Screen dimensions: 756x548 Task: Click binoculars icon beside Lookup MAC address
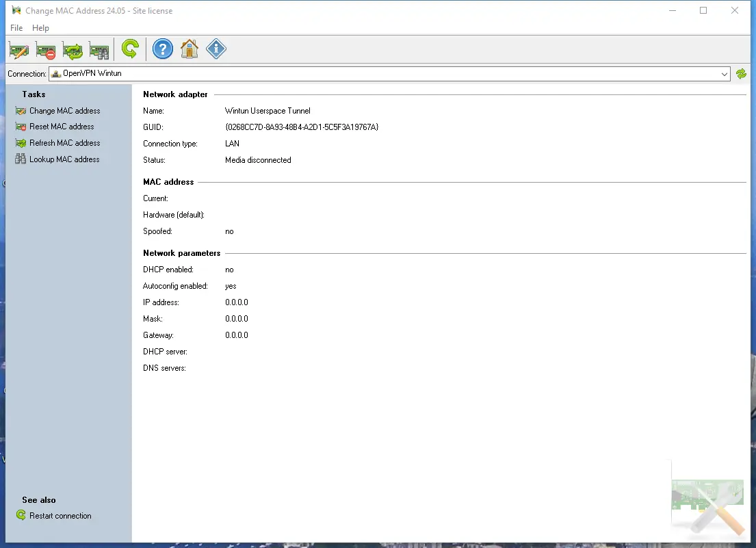[21, 159]
